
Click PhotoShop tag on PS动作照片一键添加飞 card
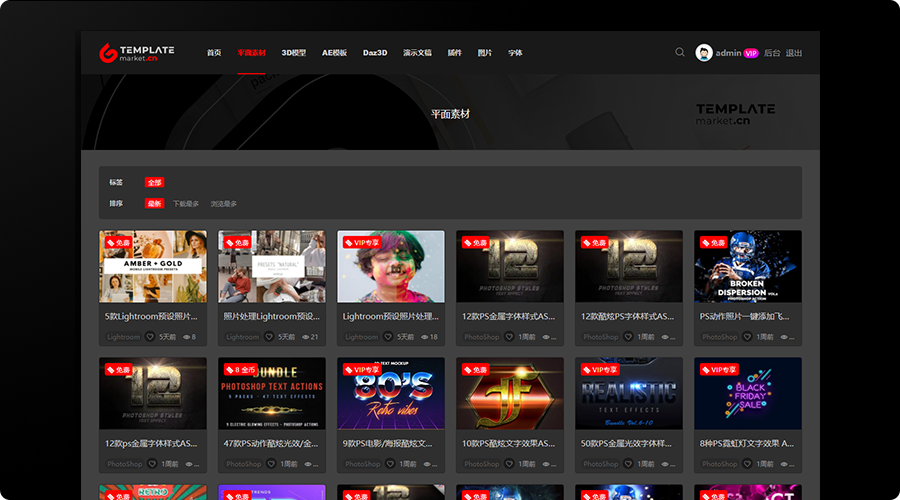tap(719, 337)
